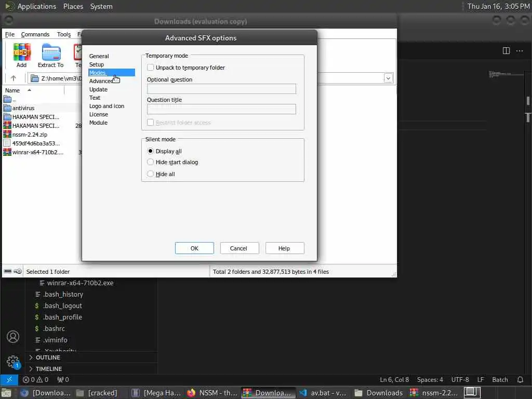Click the ports forwarded indicator in status bar
532x399 pixels.
[63, 380]
